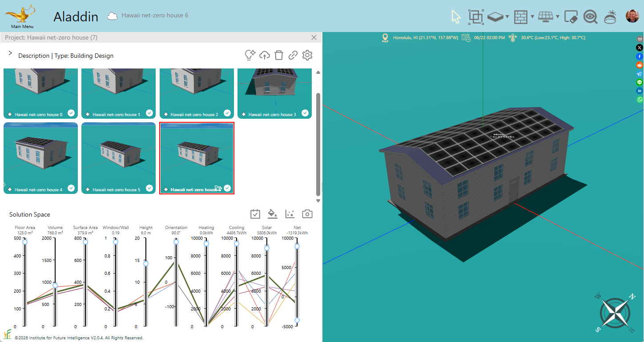Click the lightbulb AI generate icon

tap(250, 55)
